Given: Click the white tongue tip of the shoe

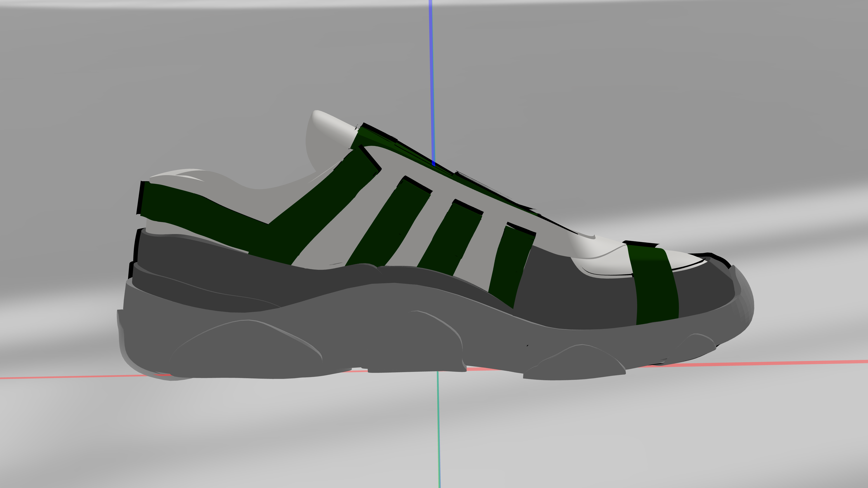Looking at the screenshot, I should click(328, 123).
